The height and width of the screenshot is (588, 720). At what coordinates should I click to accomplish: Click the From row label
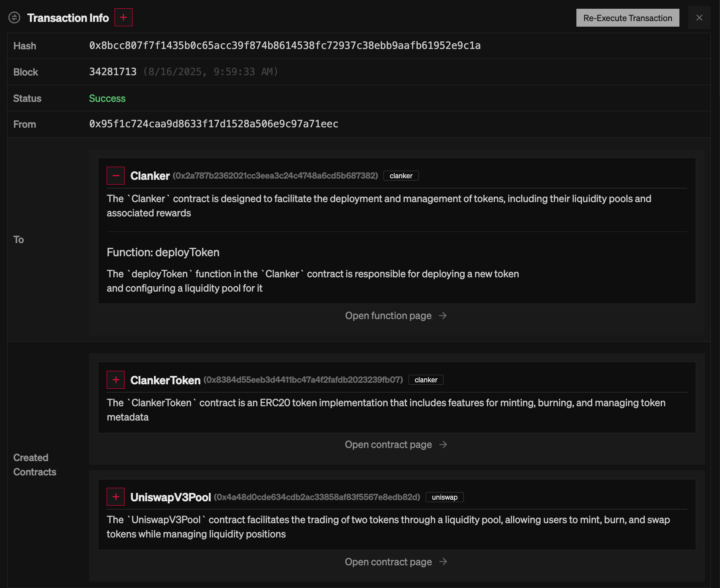point(25,124)
